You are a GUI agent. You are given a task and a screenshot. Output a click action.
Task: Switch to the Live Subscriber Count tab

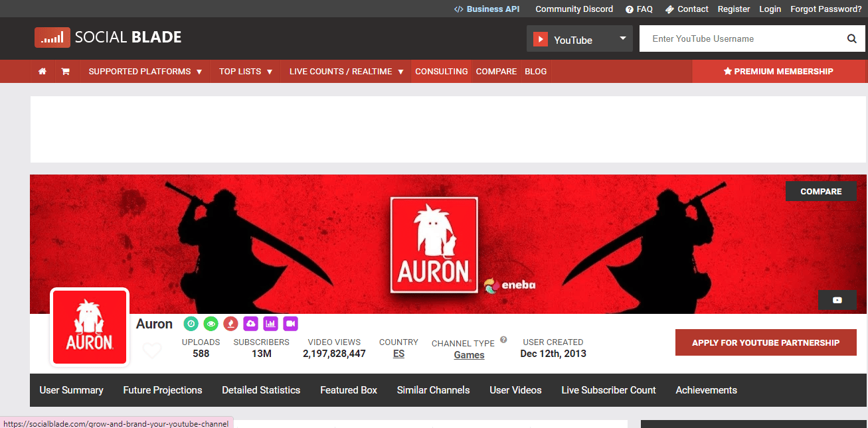click(x=609, y=390)
